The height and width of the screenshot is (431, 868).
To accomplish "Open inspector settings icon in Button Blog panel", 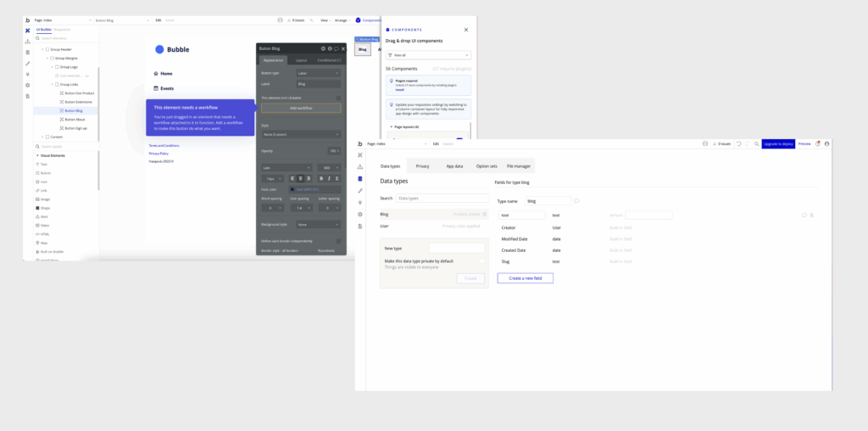I will coord(323,48).
